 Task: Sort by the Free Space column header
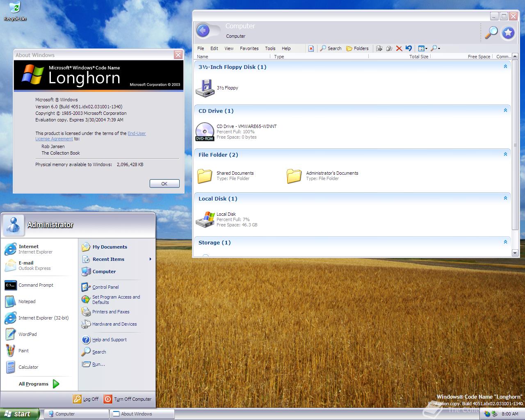pos(461,57)
